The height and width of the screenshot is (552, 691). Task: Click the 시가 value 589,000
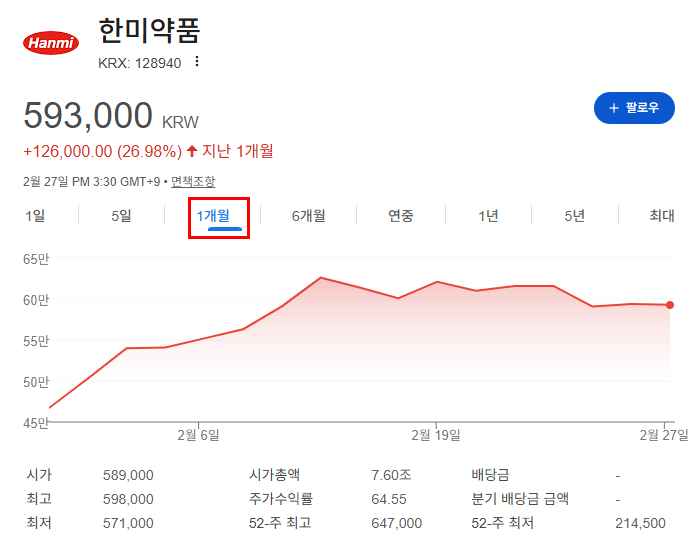click(x=128, y=475)
